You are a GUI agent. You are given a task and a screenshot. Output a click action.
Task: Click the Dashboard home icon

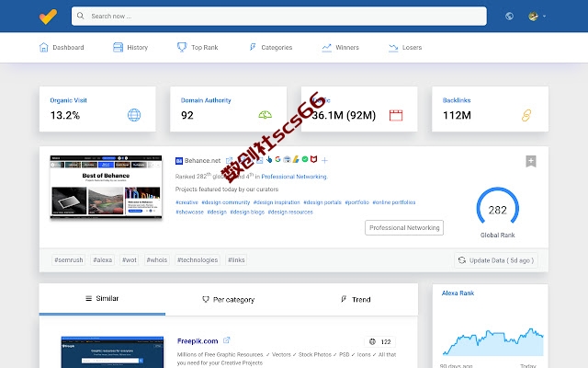pyautogui.click(x=43, y=47)
